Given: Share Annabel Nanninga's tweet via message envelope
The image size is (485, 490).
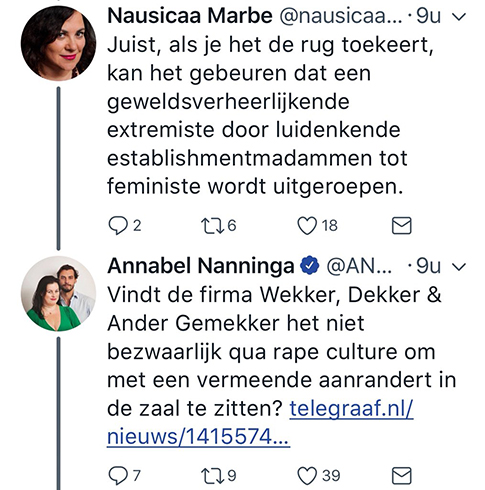Looking at the screenshot, I should coord(401,476).
